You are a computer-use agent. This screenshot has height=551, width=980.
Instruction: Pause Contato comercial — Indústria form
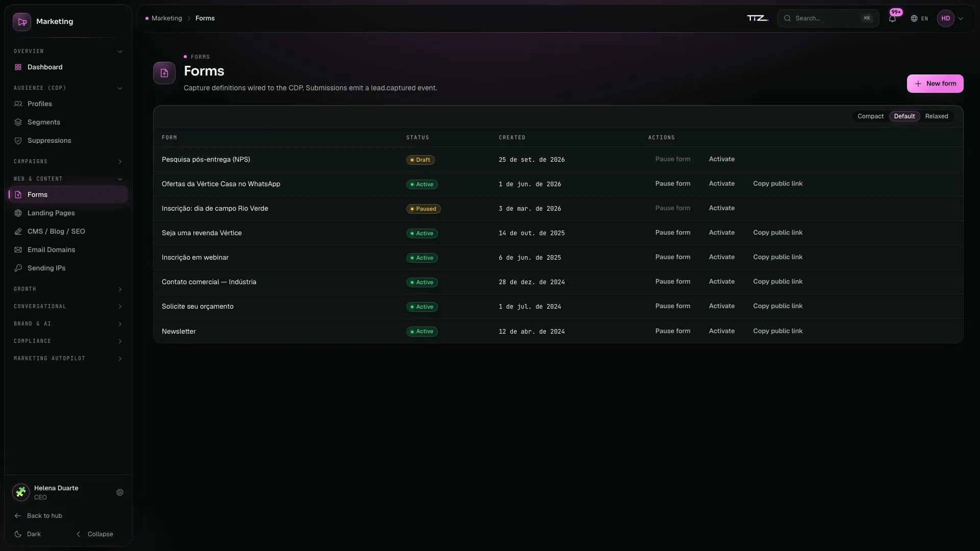(673, 282)
